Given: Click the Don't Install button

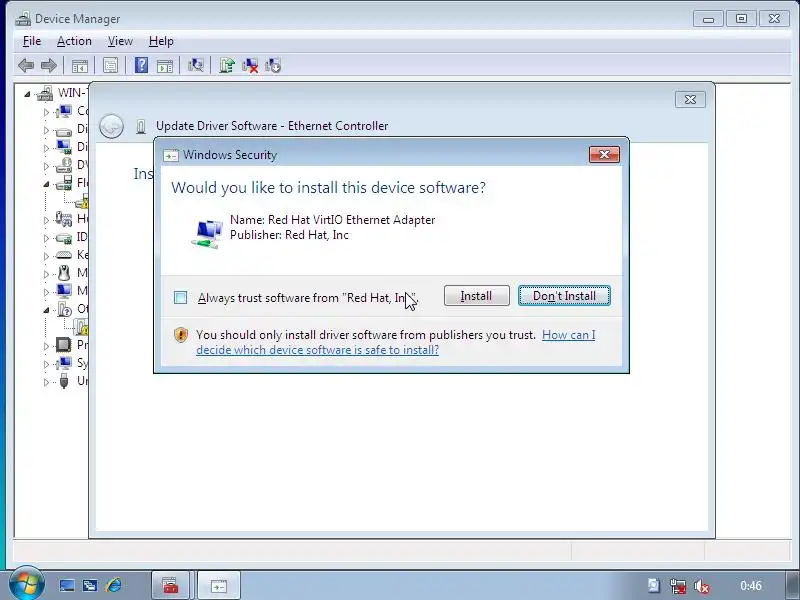Looking at the screenshot, I should click(x=564, y=296).
